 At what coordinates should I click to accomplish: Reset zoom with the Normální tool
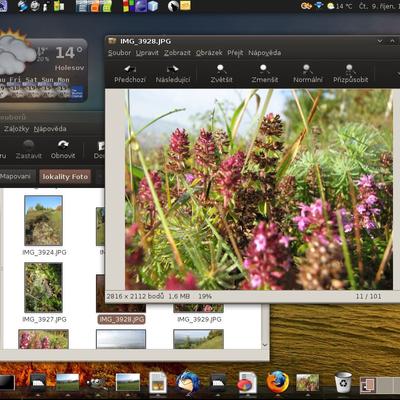[x=307, y=74]
